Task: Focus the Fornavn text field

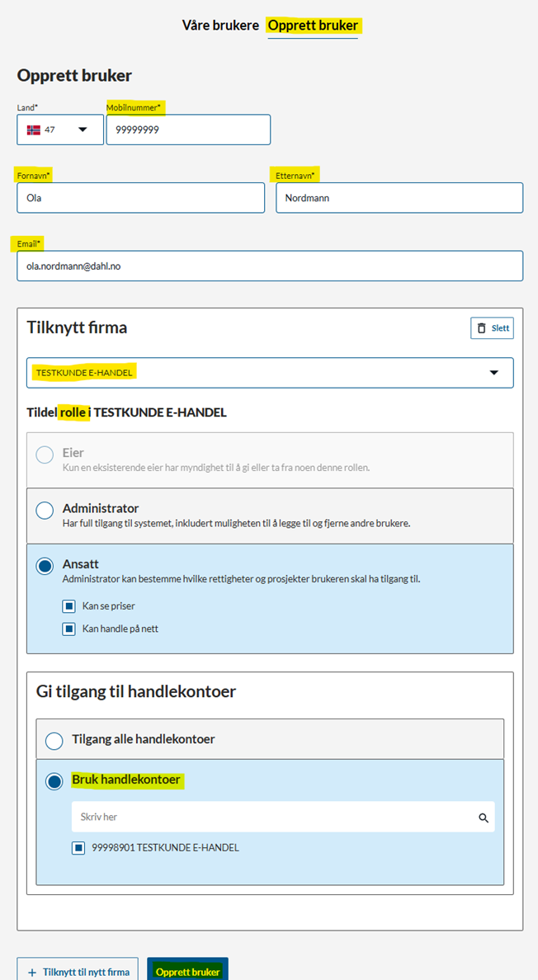Action: click(140, 198)
